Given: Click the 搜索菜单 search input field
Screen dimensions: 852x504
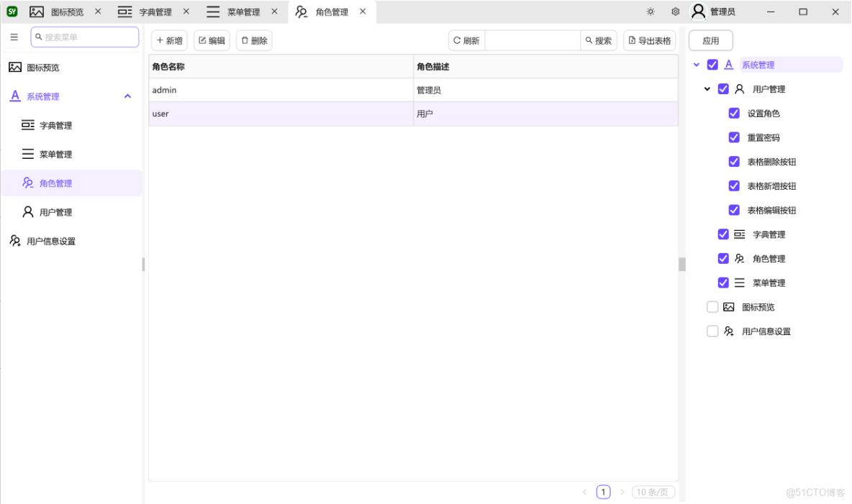Looking at the screenshot, I should (84, 37).
